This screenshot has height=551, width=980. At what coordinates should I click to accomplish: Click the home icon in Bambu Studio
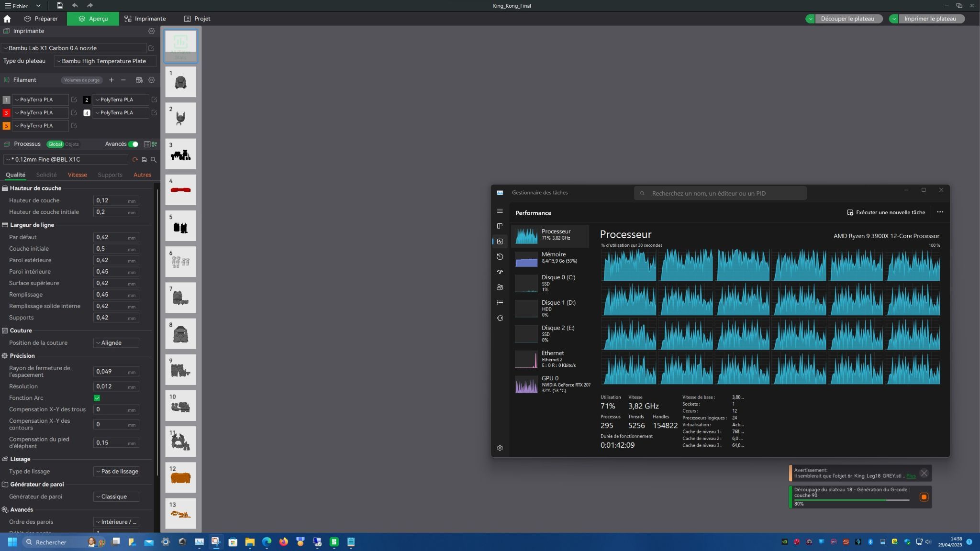click(x=7, y=19)
